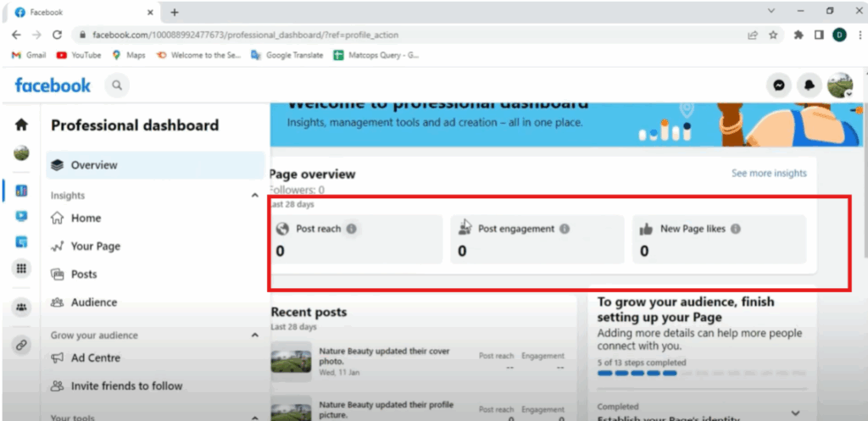Open YouTube bookmark

pos(79,55)
